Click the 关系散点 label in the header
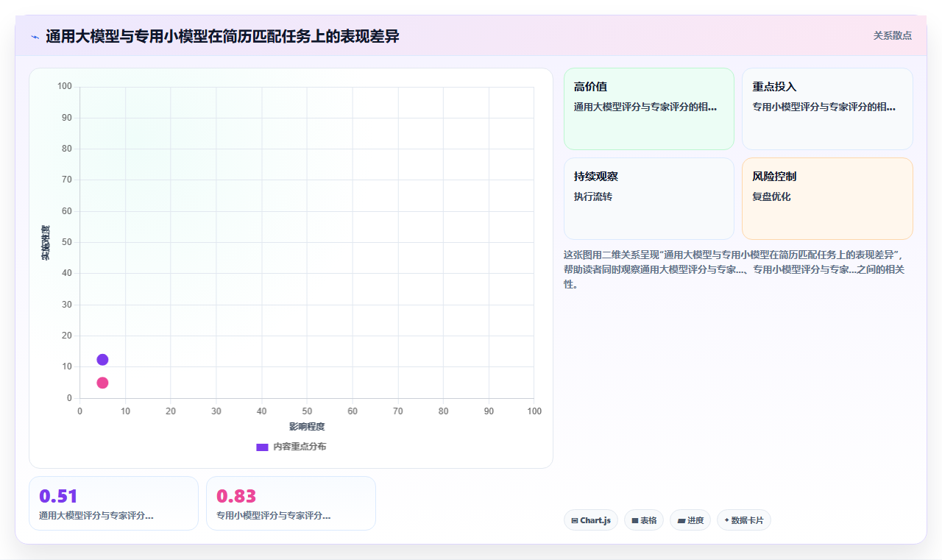942x560 pixels. point(892,35)
